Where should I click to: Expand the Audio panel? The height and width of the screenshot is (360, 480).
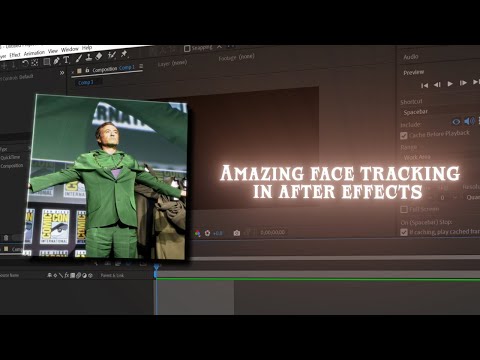411,57
